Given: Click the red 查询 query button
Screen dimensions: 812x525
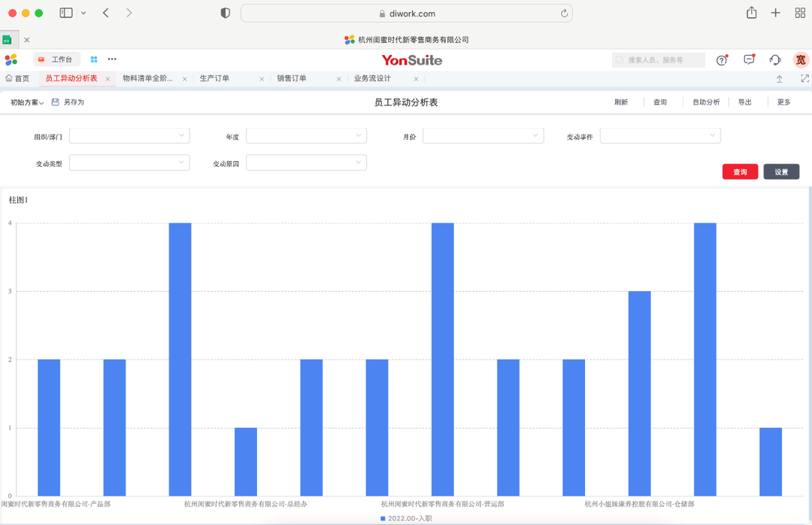Looking at the screenshot, I should click(x=740, y=172).
